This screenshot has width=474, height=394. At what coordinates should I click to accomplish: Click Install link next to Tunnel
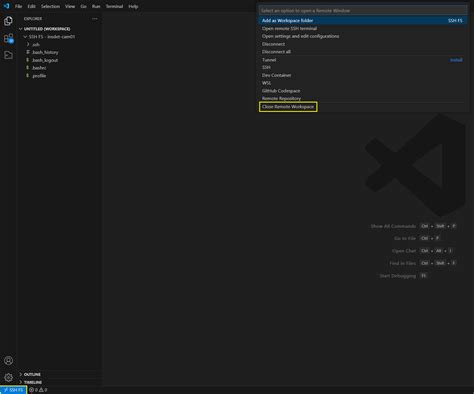point(456,60)
